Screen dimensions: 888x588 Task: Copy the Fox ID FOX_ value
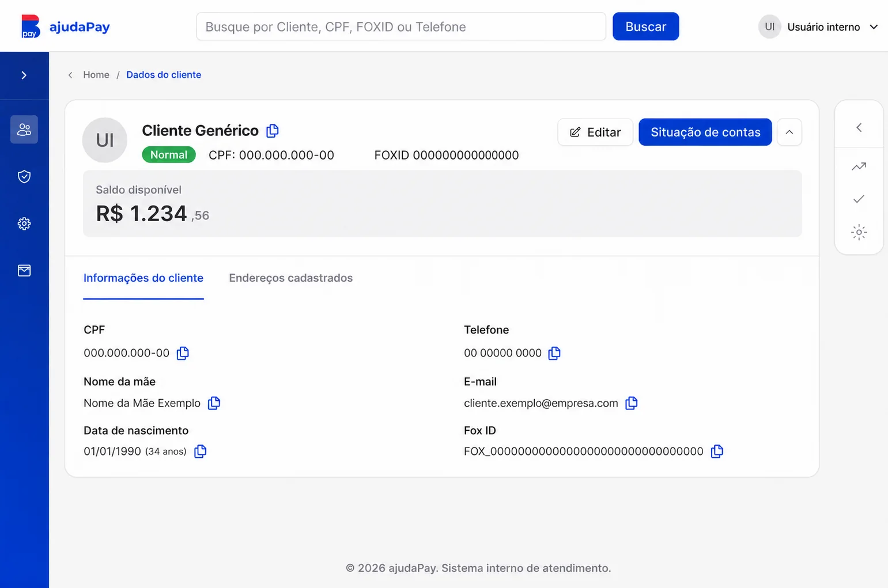(x=717, y=451)
